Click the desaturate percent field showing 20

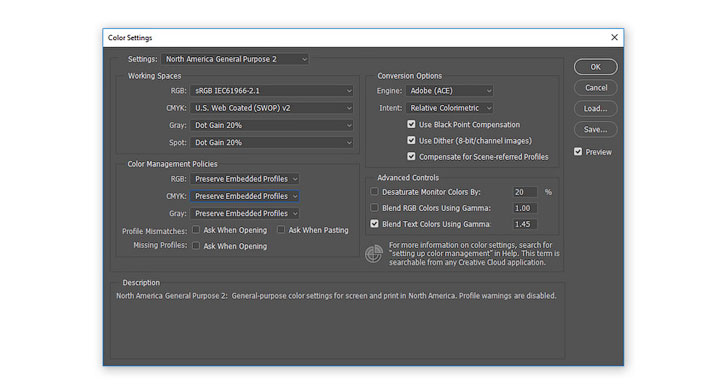point(525,192)
